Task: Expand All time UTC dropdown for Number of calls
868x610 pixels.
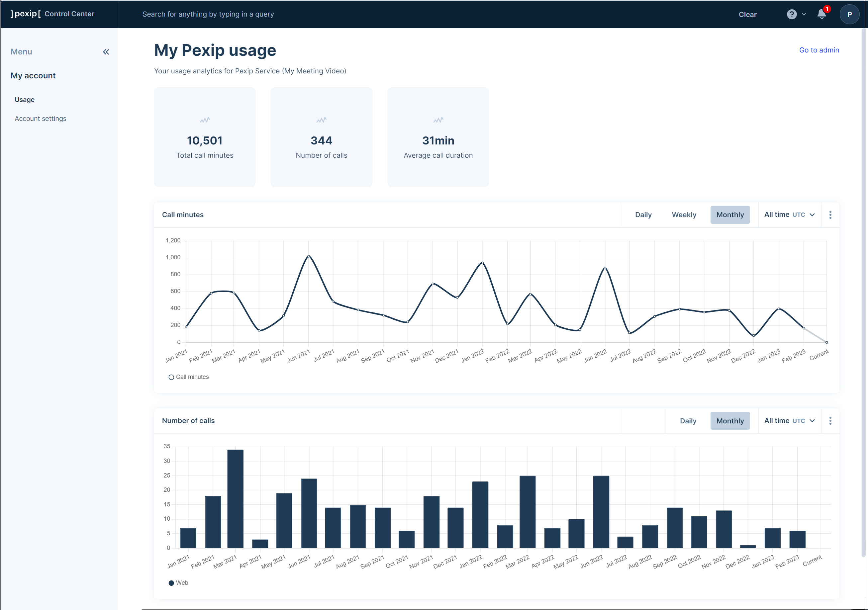Action: click(789, 421)
